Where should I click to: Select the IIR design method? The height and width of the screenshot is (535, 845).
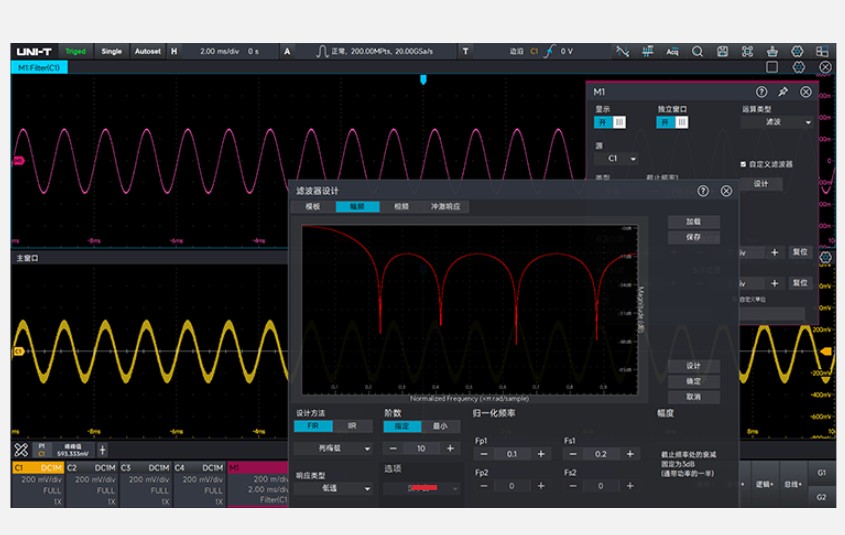[351, 426]
